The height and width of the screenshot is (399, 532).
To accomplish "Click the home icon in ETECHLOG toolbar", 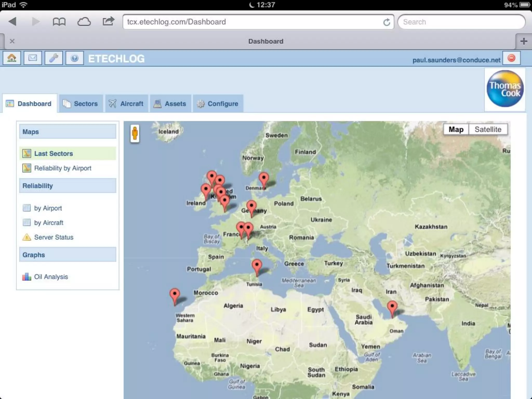I will pyautogui.click(x=12, y=58).
